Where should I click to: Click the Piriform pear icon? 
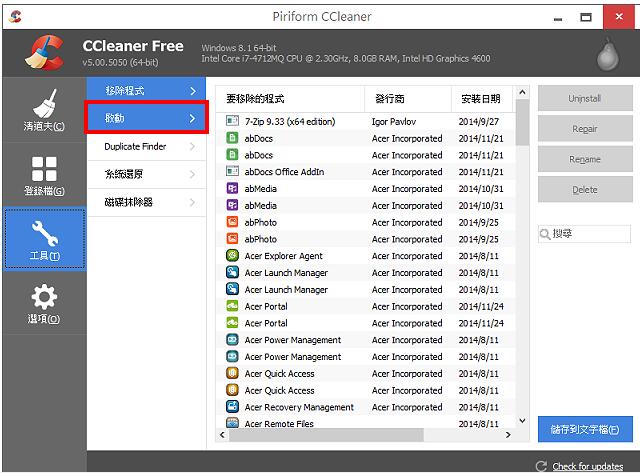607,54
